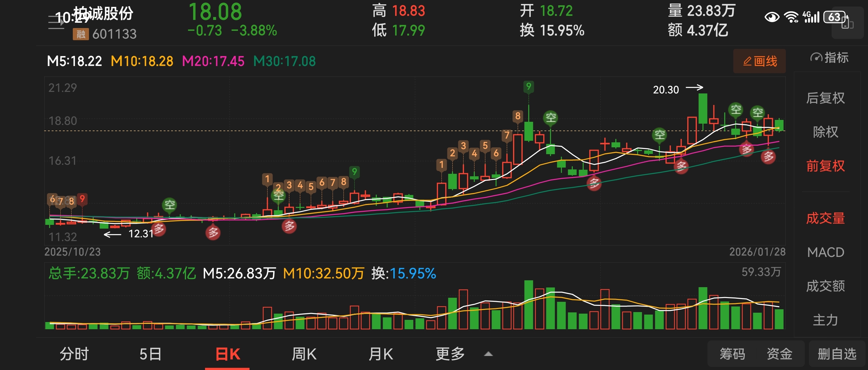The image size is (868, 370).
Task: Open the 筹码 chip distribution view
Action: (x=732, y=354)
